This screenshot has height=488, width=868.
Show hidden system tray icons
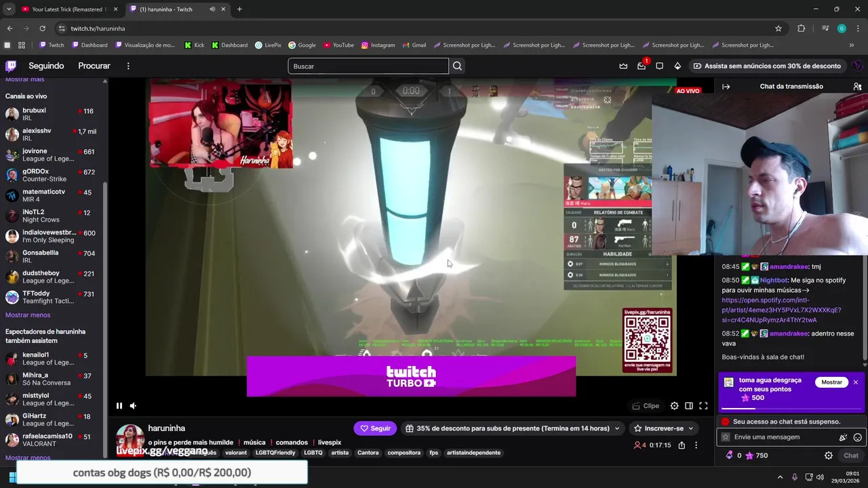pyautogui.click(x=780, y=477)
